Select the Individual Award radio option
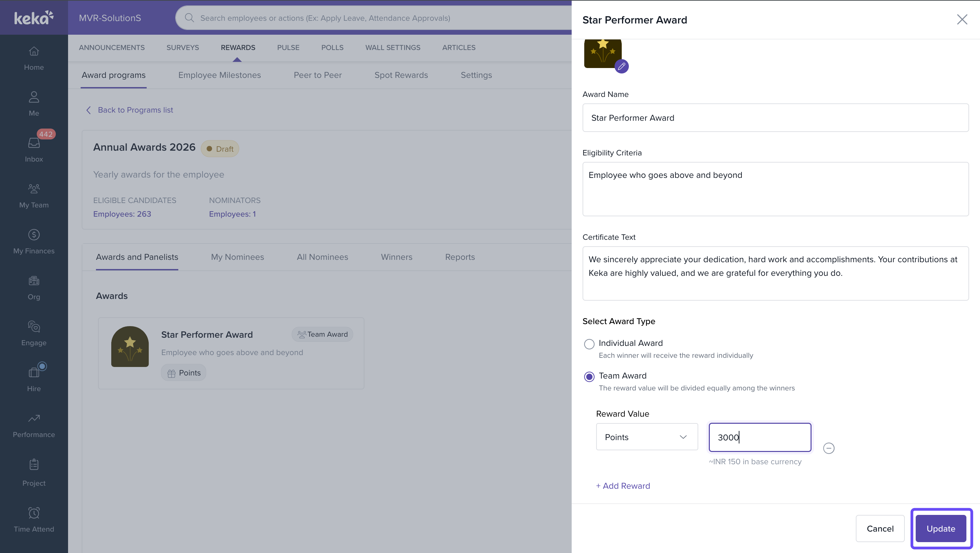 [589, 344]
